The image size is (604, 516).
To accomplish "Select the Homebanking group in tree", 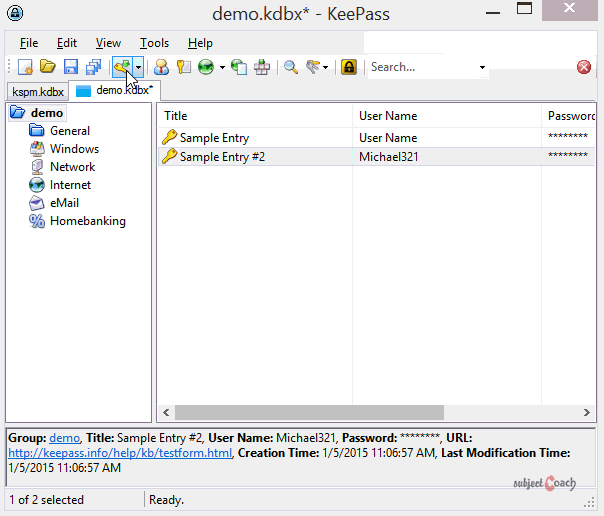I will tap(88, 221).
